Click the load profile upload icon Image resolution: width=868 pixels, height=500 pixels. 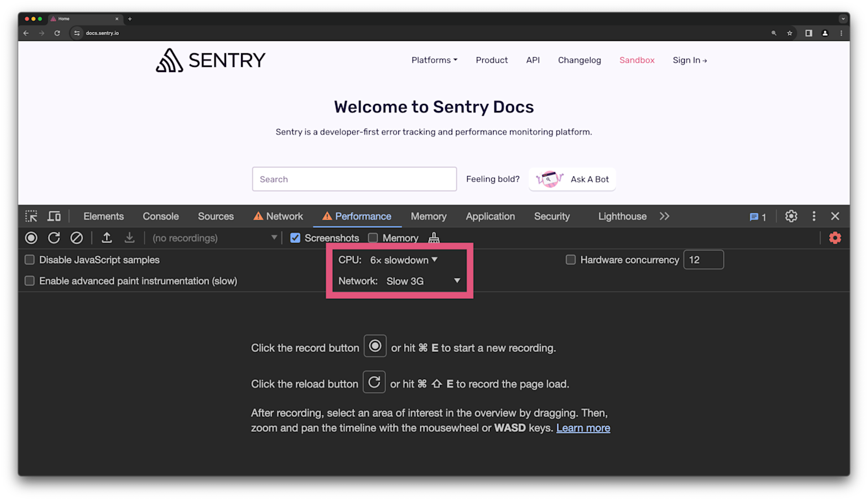pyautogui.click(x=107, y=238)
